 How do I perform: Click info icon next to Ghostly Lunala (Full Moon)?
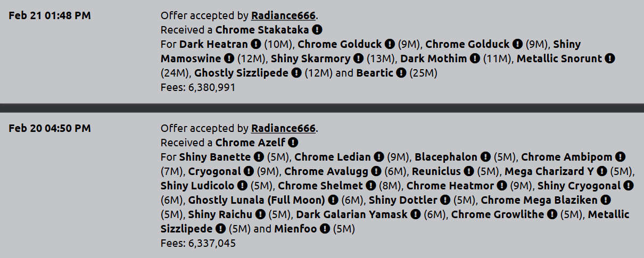(334, 200)
